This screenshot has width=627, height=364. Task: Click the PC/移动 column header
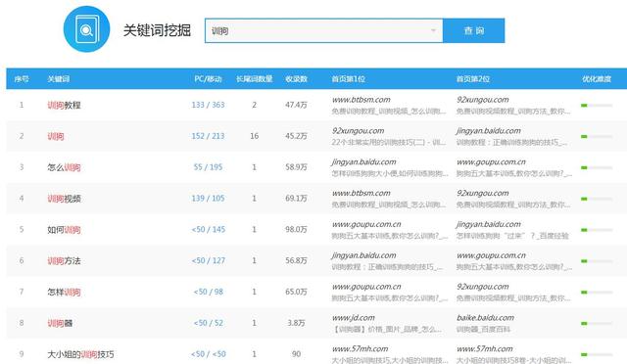pyautogui.click(x=208, y=79)
